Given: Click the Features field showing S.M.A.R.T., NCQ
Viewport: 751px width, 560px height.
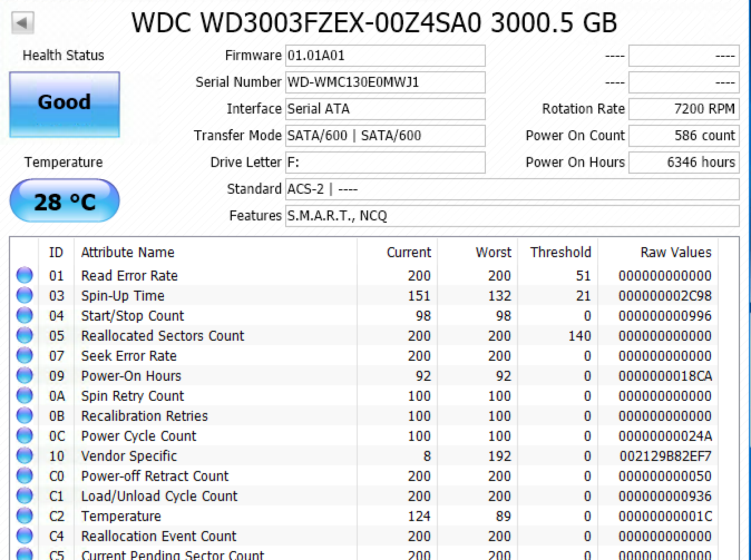Looking at the screenshot, I should tap(511, 216).
